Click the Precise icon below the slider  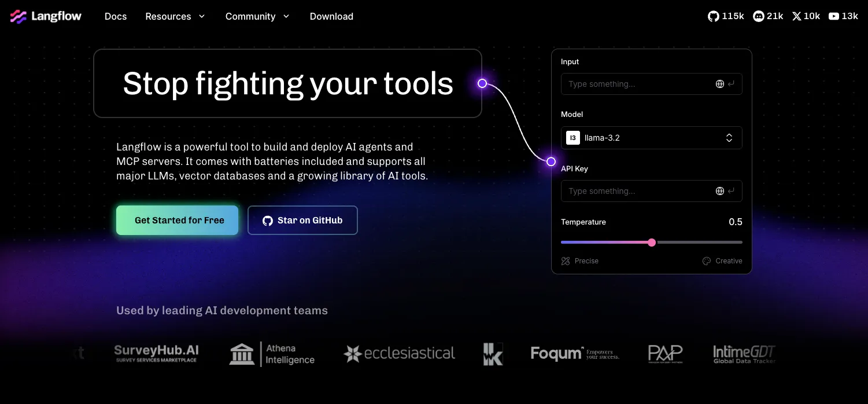[566, 261]
